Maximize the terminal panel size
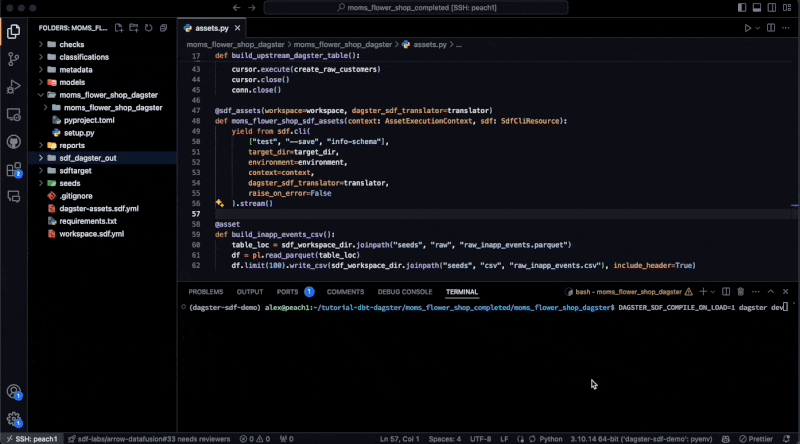The width and height of the screenshot is (800, 444). point(770,292)
